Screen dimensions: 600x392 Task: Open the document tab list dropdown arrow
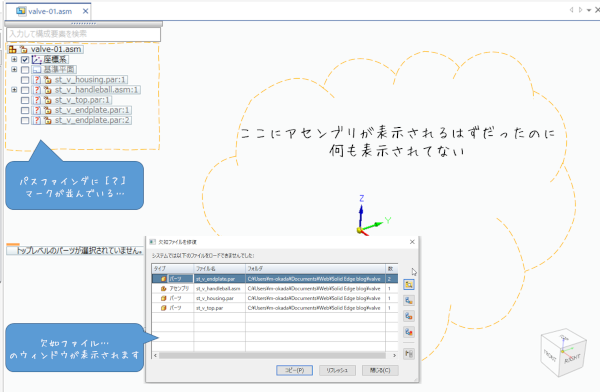(589, 10)
